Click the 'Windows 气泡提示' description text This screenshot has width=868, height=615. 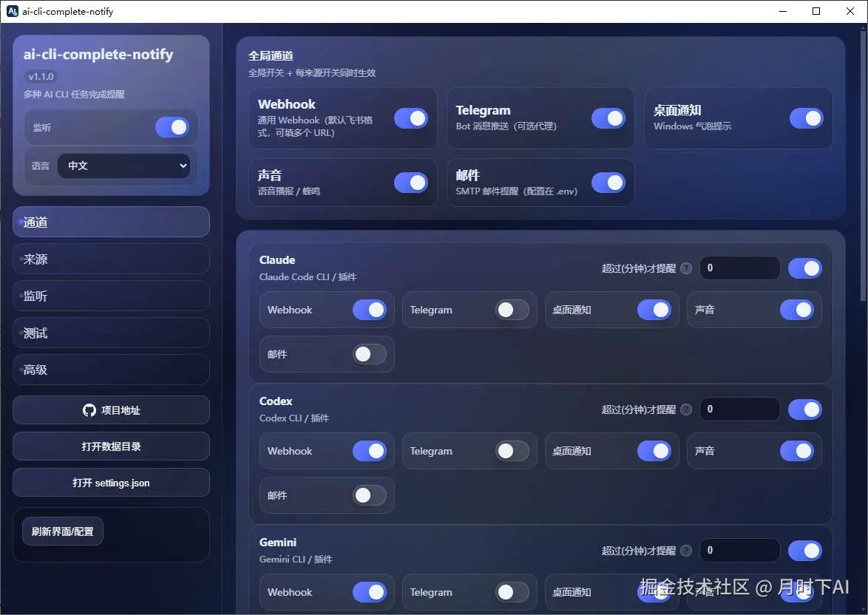click(x=693, y=126)
